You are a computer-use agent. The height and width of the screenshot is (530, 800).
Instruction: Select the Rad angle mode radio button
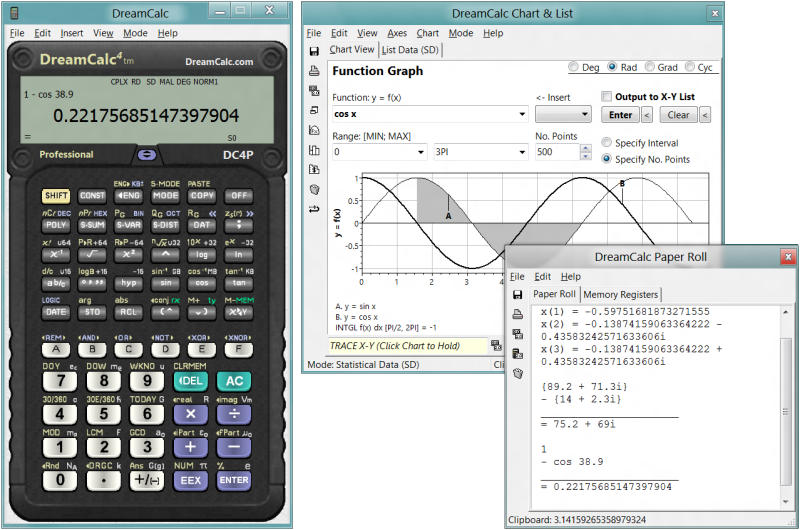coord(612,67)
